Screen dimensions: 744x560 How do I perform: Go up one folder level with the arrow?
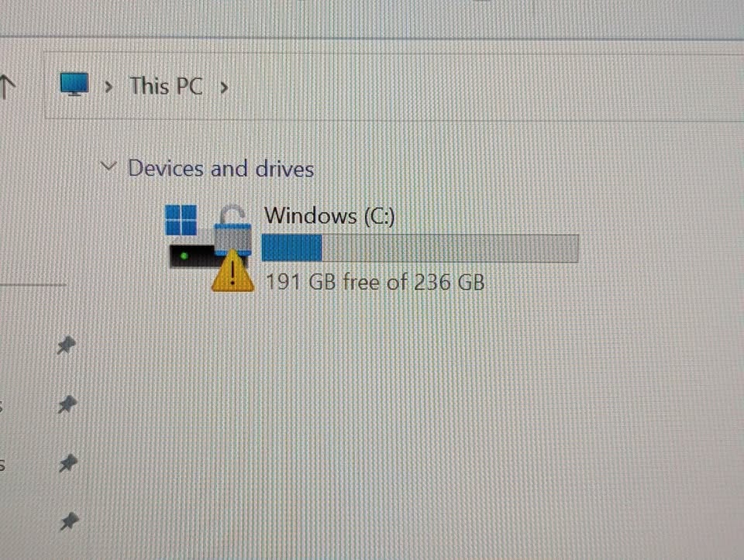[x=7, y=86]
